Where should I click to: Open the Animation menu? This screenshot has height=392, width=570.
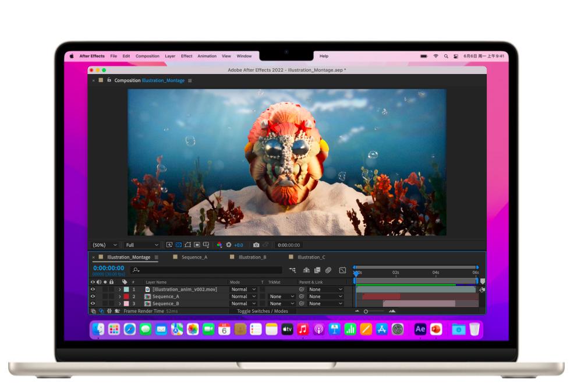[207, 56]
